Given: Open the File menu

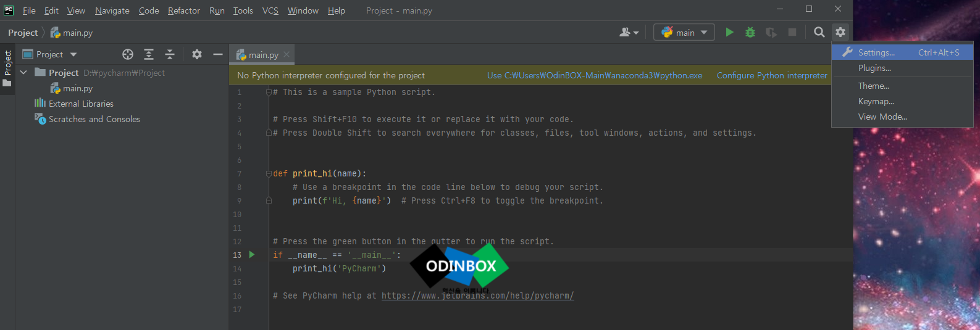Looking at the screenshot, I should [x=29, y=10].
